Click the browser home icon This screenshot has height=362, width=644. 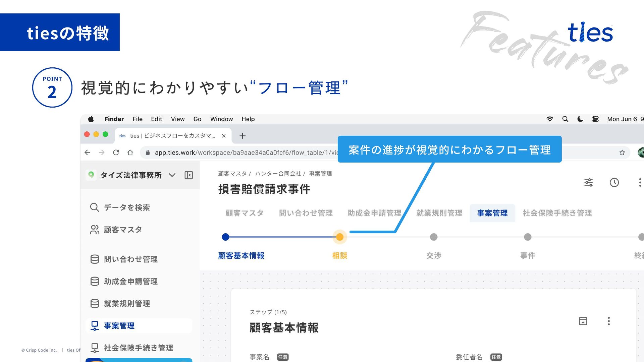(x=130, y=153)
